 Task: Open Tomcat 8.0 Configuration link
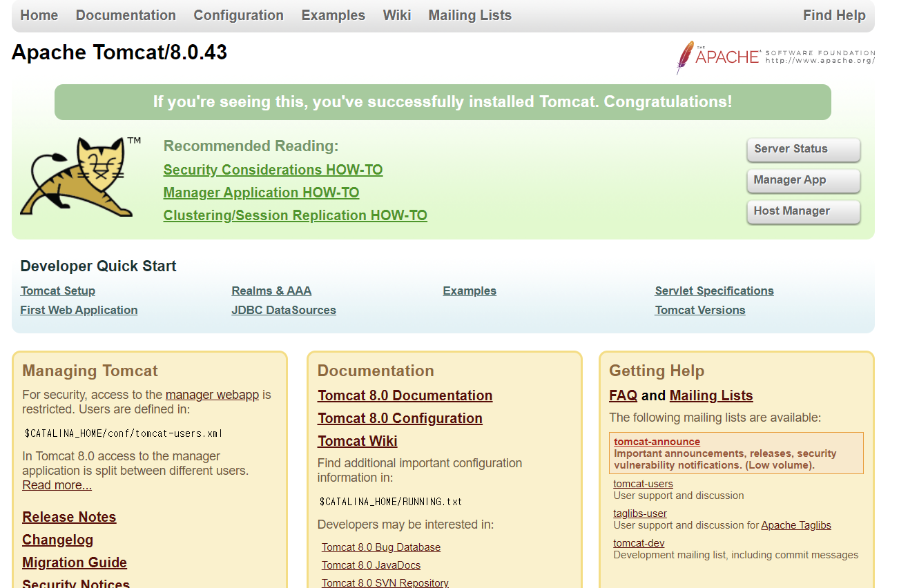[400, 418]
